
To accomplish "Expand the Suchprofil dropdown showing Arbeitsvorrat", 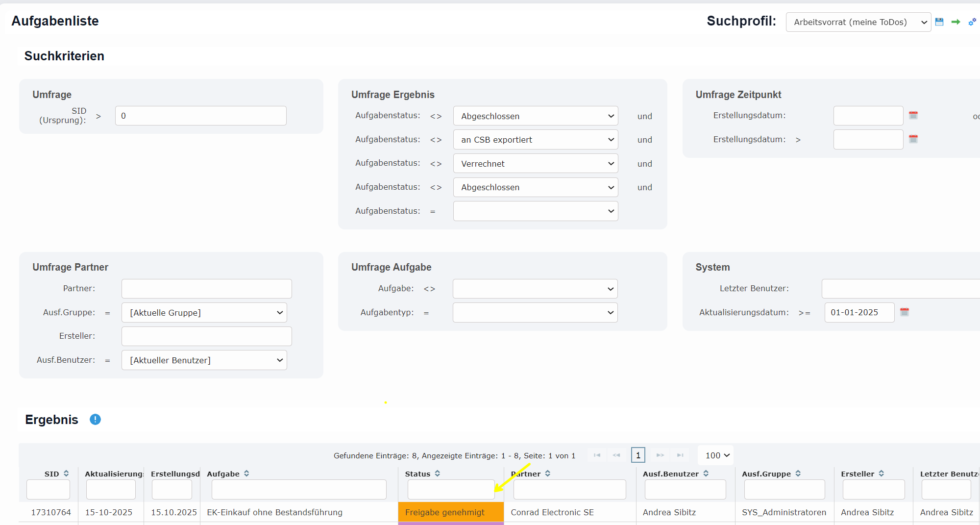I will 858,22.
